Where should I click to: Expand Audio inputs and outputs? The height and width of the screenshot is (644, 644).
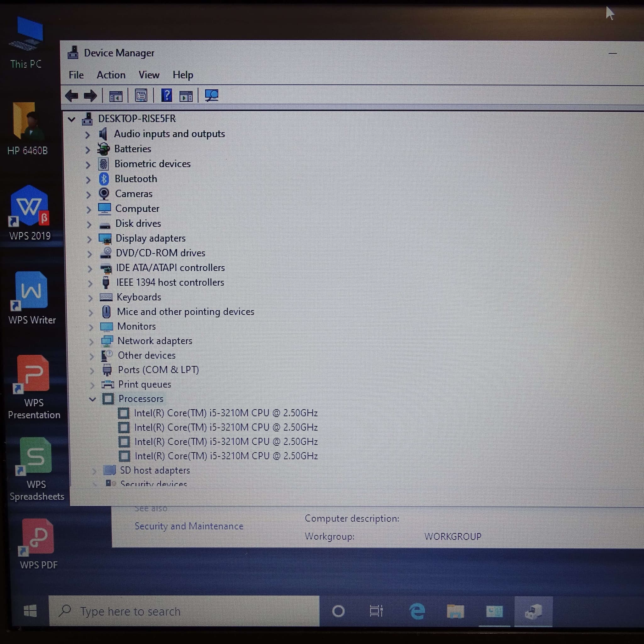point(87,135)
